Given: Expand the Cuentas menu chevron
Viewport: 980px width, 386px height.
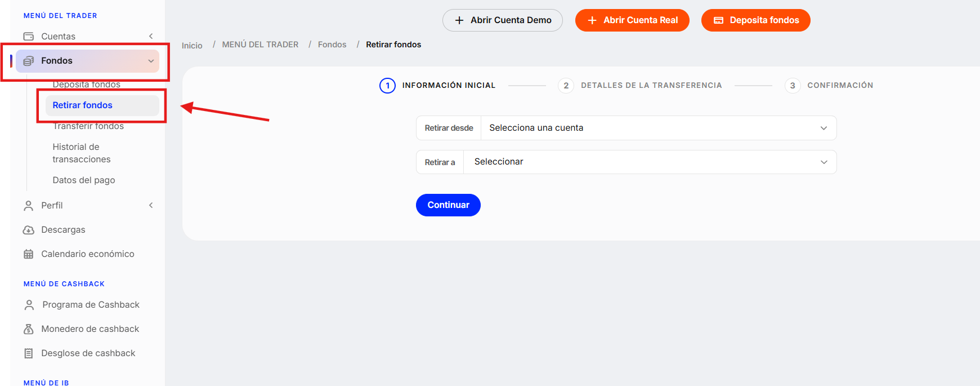Looking at the screenshot, I should (151, 36).
